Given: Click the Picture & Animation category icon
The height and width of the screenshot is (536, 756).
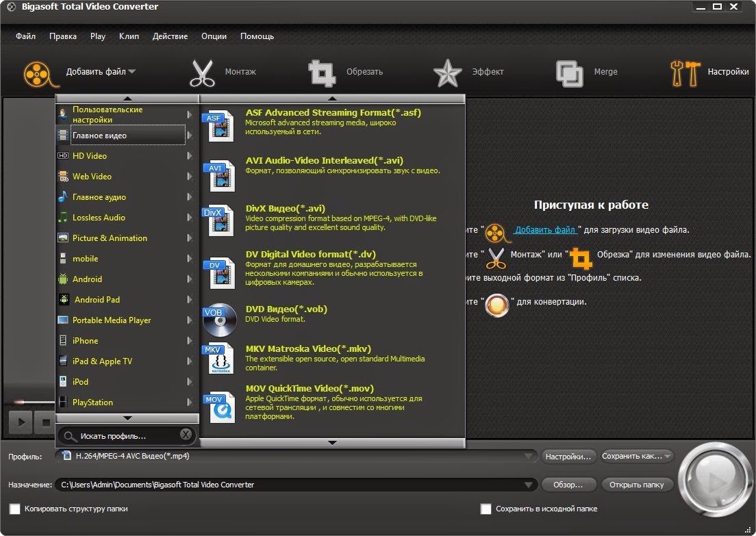Looking at the screenshot, I should (63, 238).
